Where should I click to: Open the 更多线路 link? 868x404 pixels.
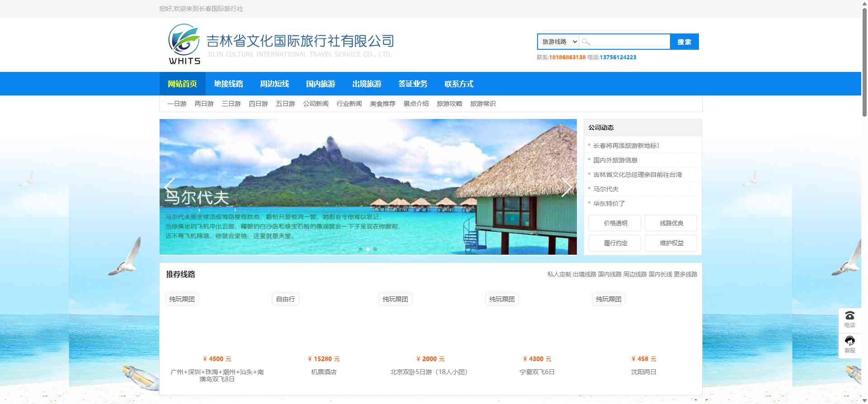(685, 275)
